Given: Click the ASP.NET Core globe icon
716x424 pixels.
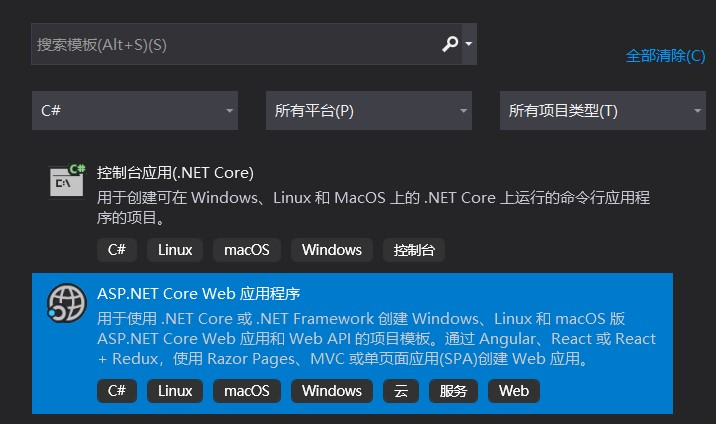Looking at the screenshot, I should [x=67, y=304].
